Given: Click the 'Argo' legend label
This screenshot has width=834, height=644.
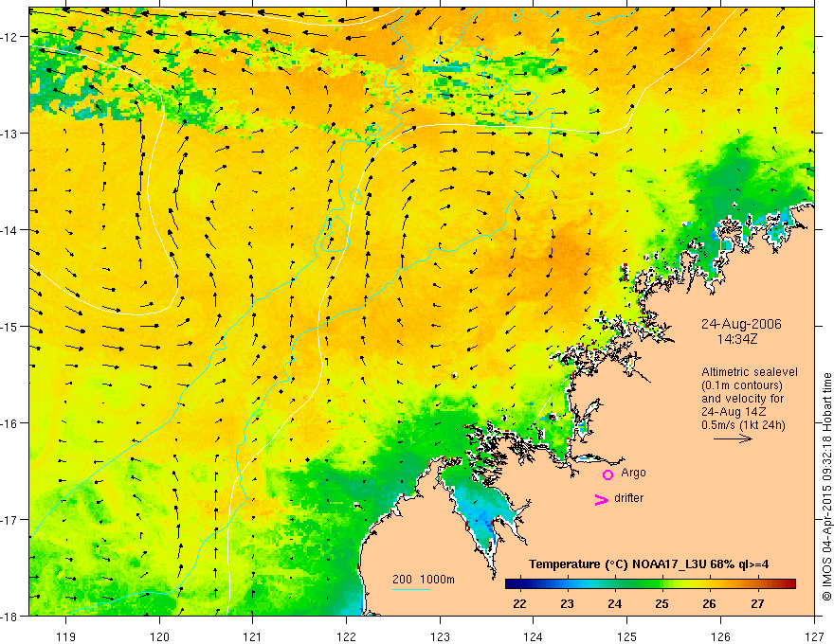Looking at the screenshot, I should click(633, 473).
